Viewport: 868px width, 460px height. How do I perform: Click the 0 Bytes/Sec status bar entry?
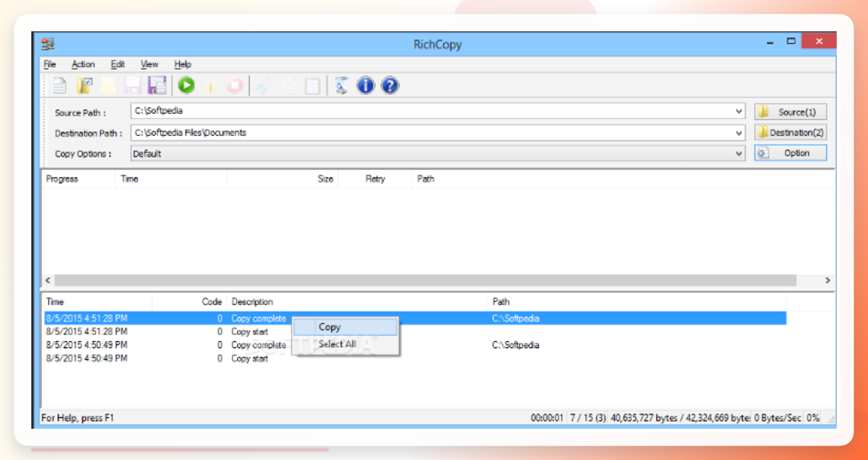[777, 418]
